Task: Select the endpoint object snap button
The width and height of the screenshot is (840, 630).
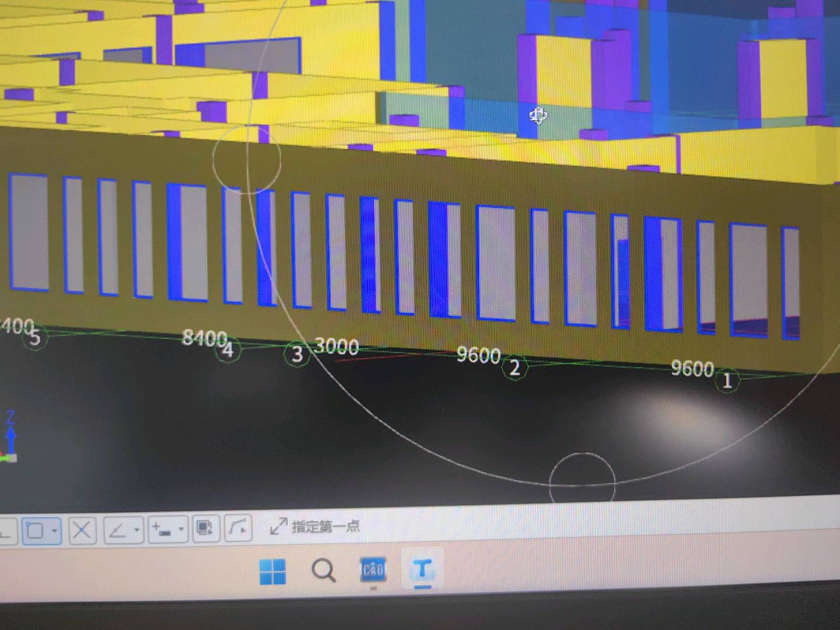Action: point(36,531)
